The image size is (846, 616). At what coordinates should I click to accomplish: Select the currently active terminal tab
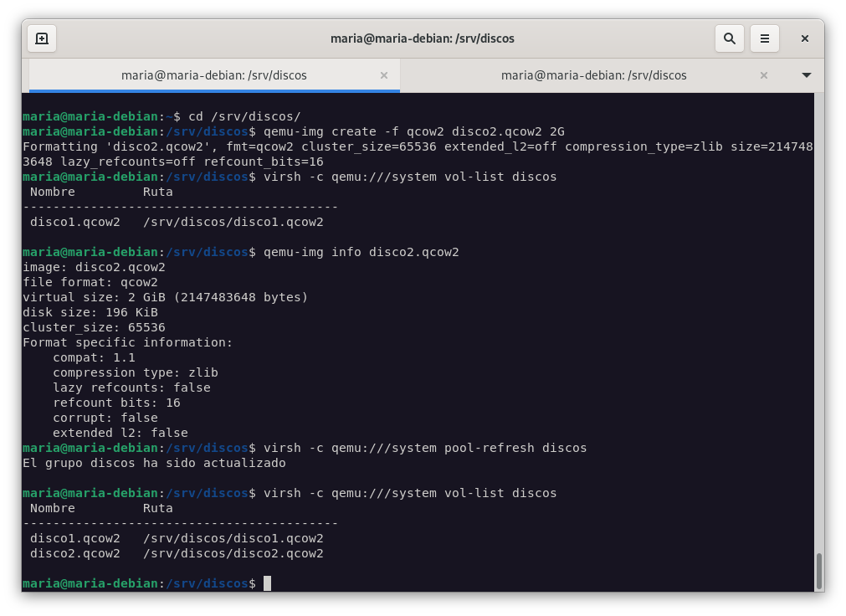click(213, 75)
